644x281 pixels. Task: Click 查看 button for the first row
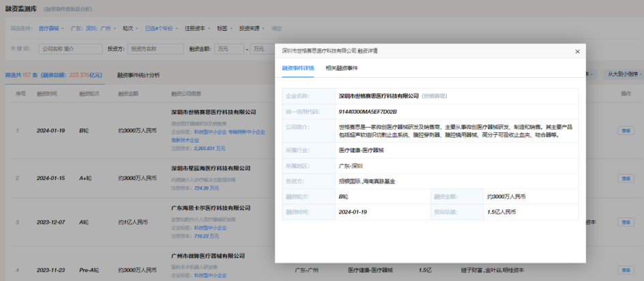tap(625, 130)
